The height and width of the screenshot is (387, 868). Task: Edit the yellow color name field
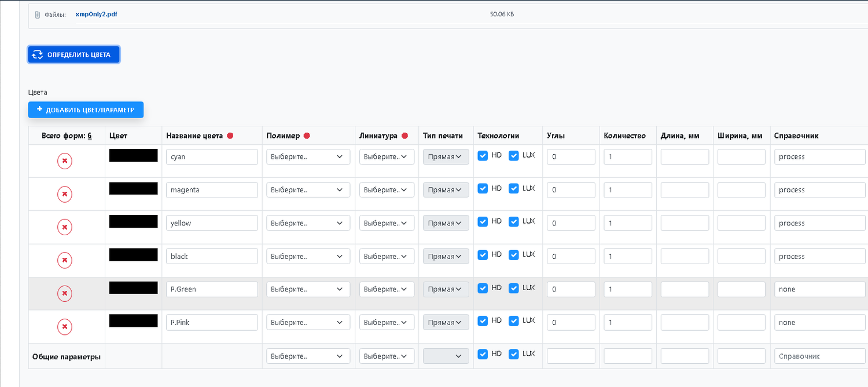tap(212, 223)
